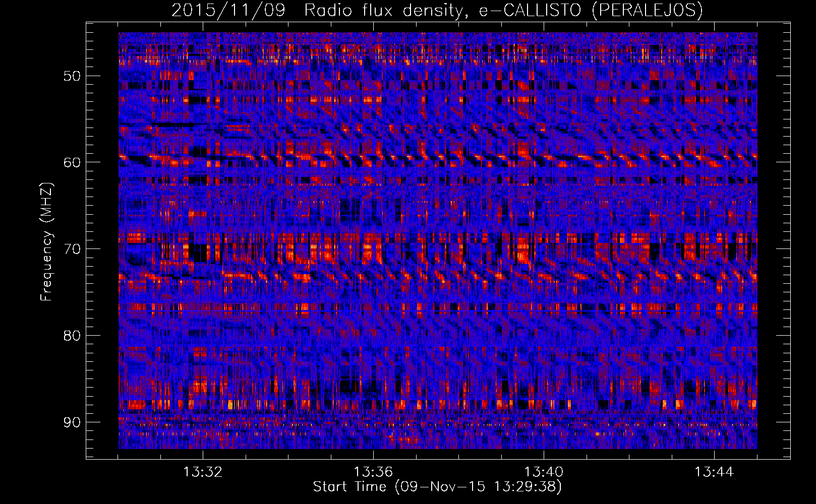Click the 13:40 time tick label

point(544,472)
